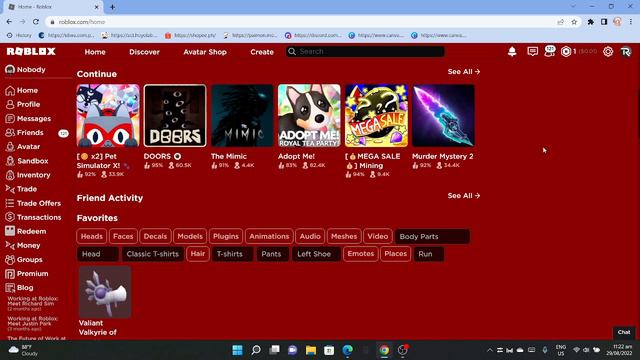Click See All next to Friend Activity
This screenshot has width=640, height=360.
(x=464, y=196)
